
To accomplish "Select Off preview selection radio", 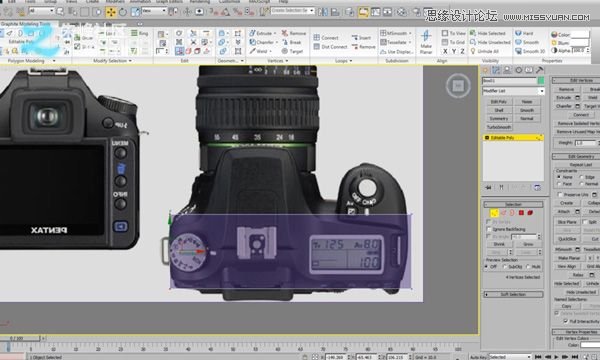I will coord(487,267).
